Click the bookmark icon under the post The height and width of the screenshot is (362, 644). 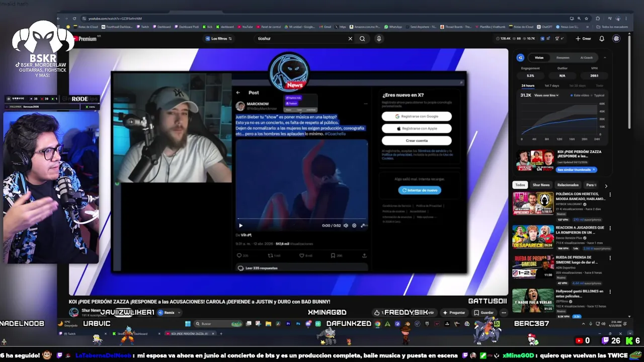333,255
